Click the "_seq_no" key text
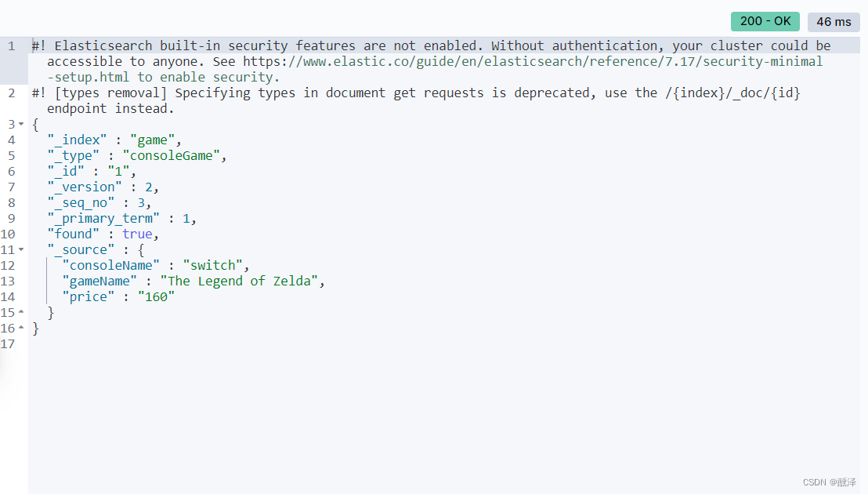 [81, 202]
